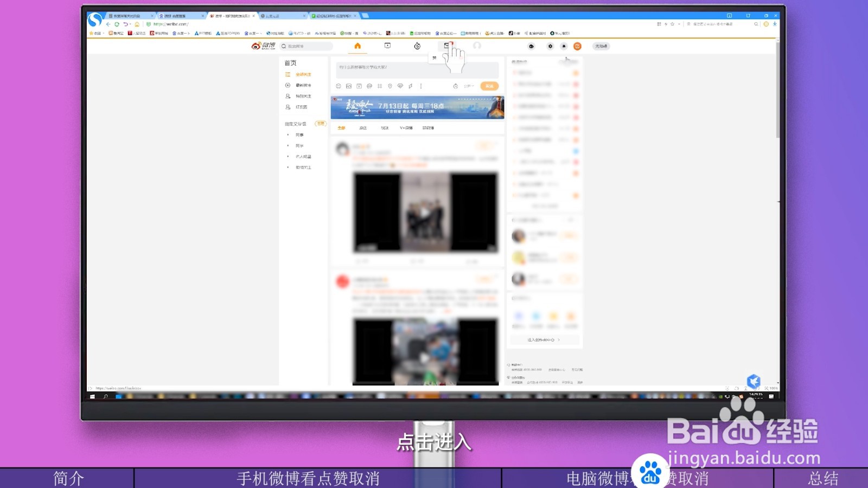Viewport: 868px width, 488px height.
Task: Add a picture to the post
Action: tap(349, 86)
